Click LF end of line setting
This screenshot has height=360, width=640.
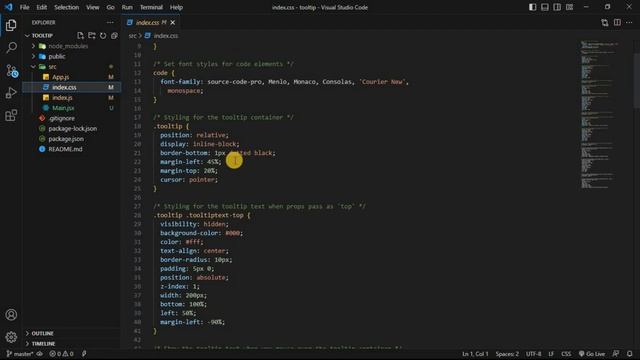(x=551, y=354)
